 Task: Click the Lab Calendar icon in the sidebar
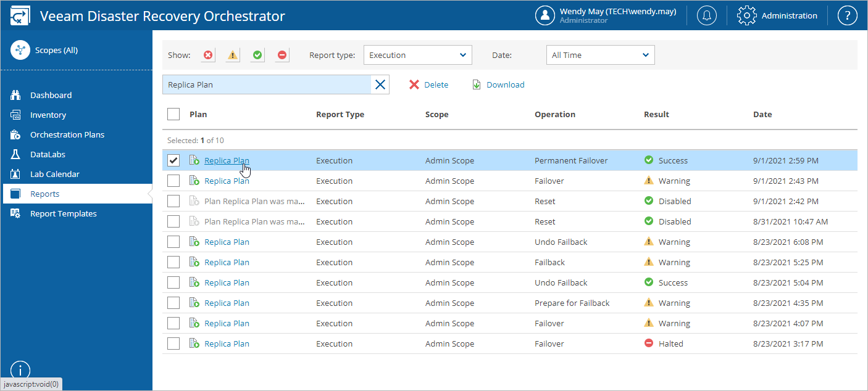point(17,174)
